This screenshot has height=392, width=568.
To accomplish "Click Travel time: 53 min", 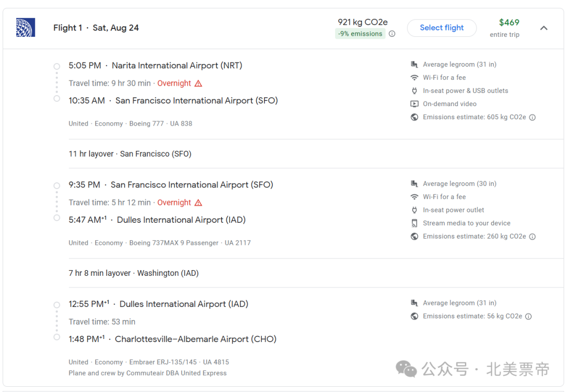I will (102, 322).
